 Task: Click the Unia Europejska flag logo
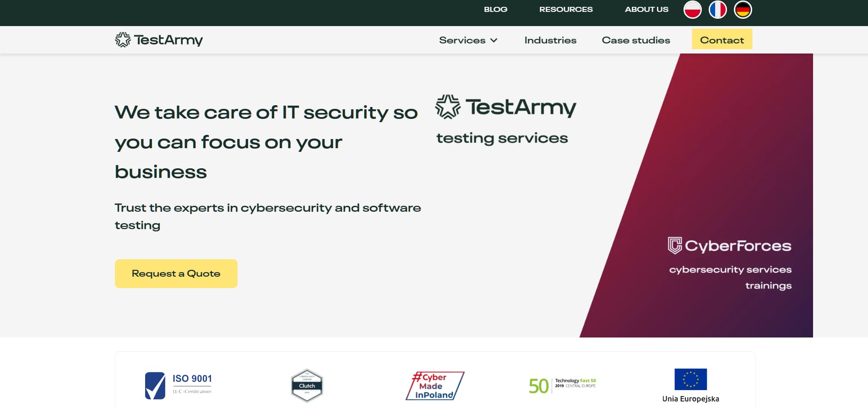tap(690, 386)
